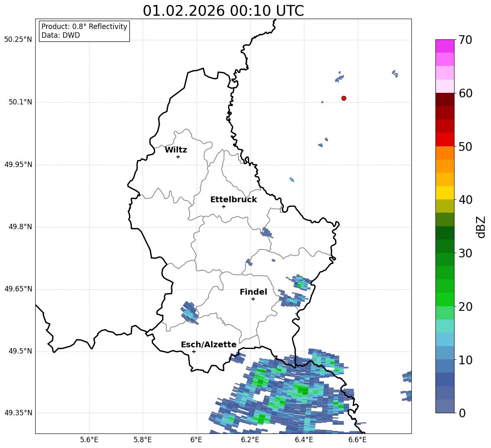
Task: Click the 10 tick on the colorbar
Action: pyautogui.click(x=465, y=360)
